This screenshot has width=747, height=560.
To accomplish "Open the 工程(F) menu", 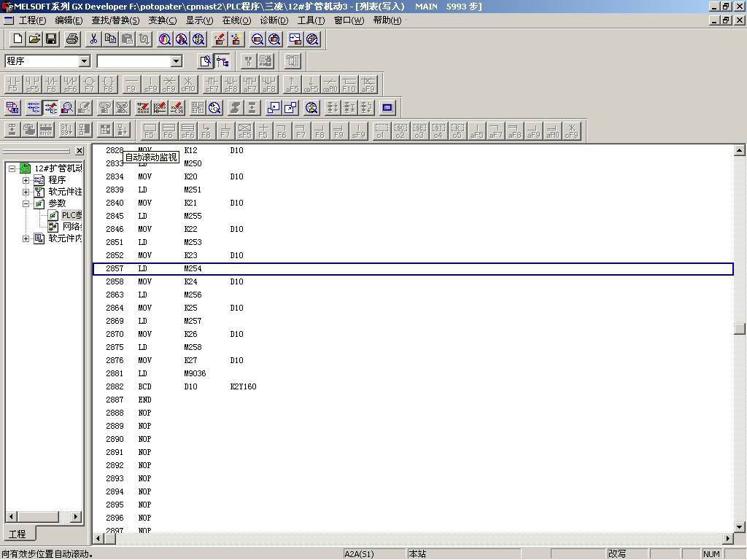I will pos(32,20).
